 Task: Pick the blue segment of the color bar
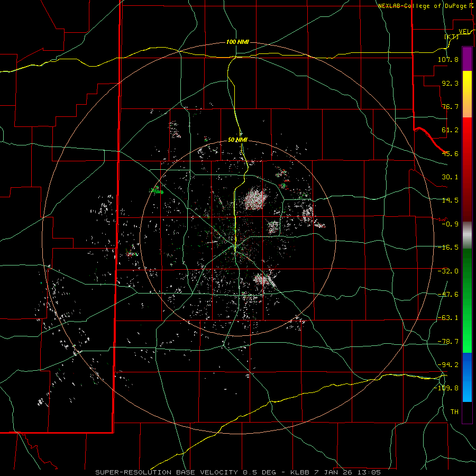[467, 377]
